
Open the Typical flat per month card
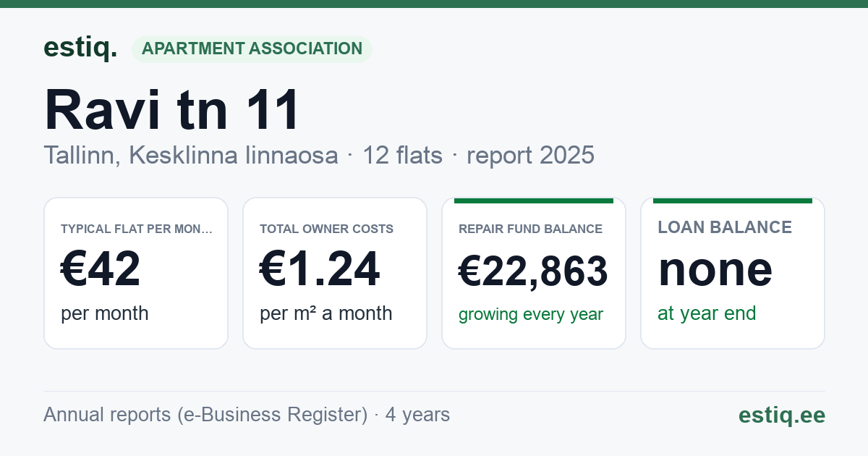point(136,274)
